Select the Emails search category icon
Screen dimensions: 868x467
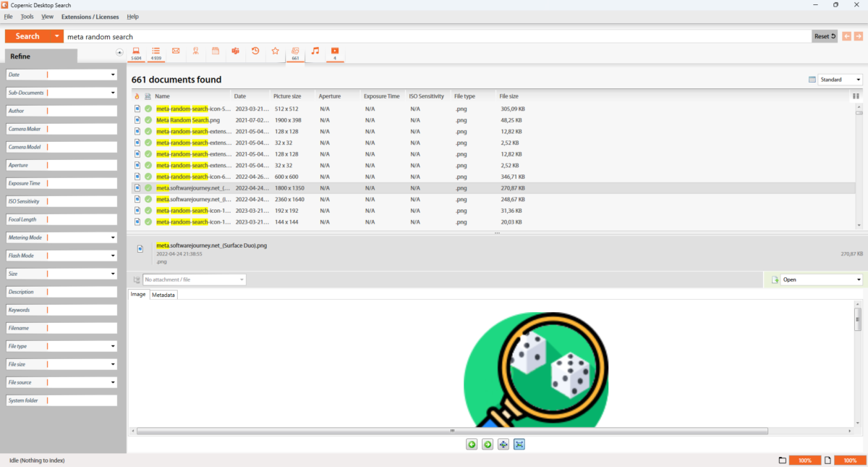tap(176, 51)
